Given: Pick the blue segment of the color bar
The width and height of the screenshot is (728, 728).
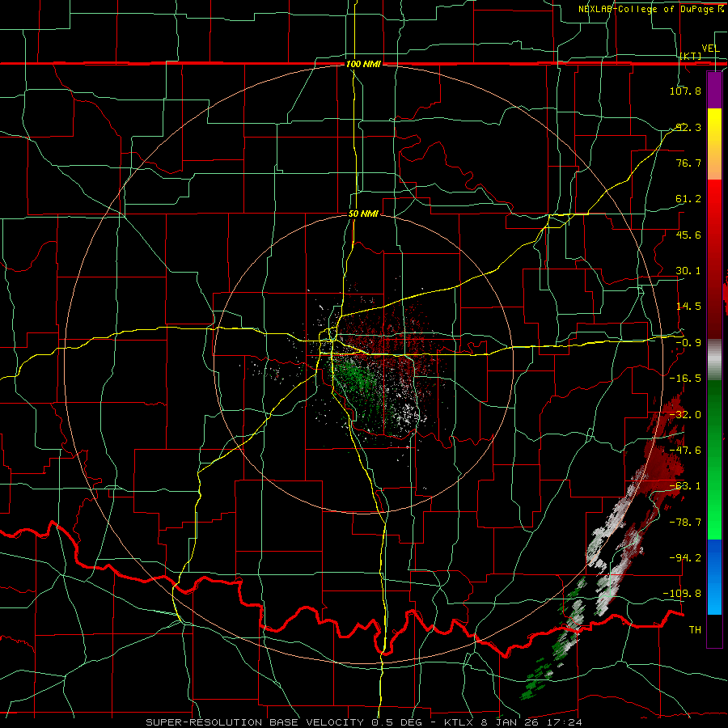Looking at the screenshot, I should pos(714,577).
